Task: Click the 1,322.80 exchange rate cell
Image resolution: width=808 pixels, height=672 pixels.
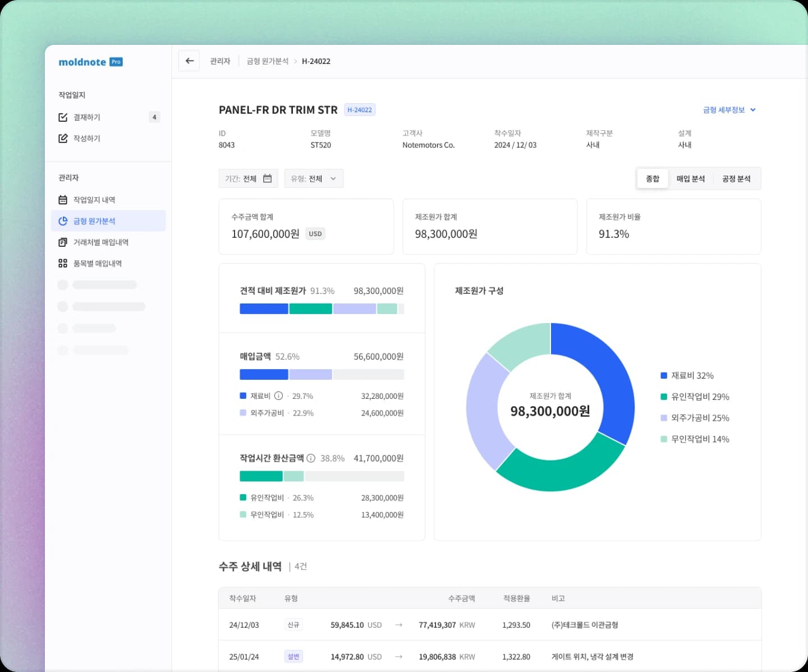Action: [x=516, y=657]
